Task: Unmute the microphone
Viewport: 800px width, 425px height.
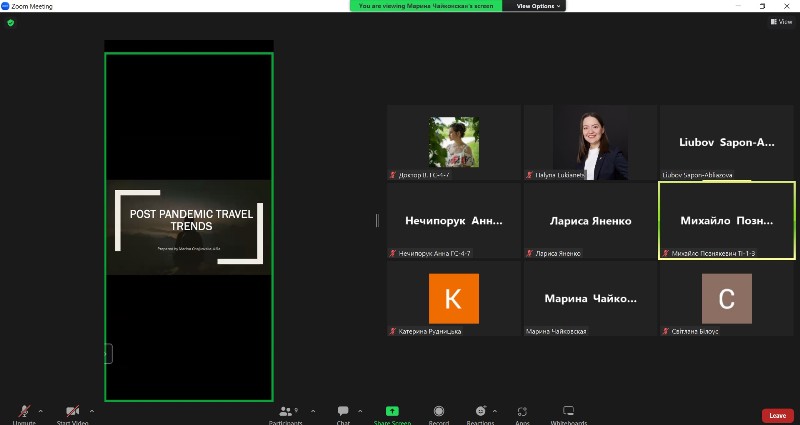Action: coord(24,412)
